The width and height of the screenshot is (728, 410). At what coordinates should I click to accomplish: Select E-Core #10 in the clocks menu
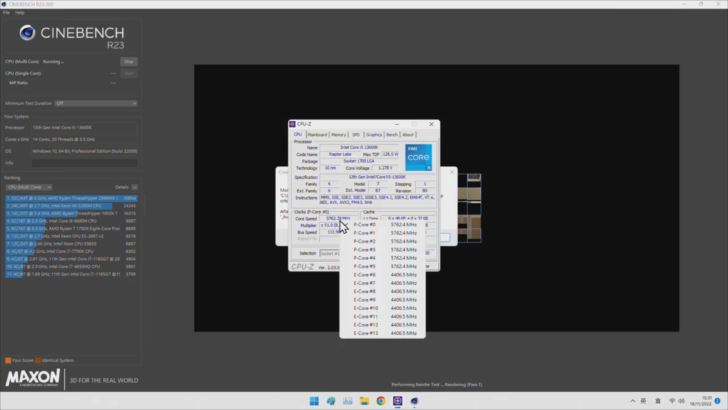383,308
